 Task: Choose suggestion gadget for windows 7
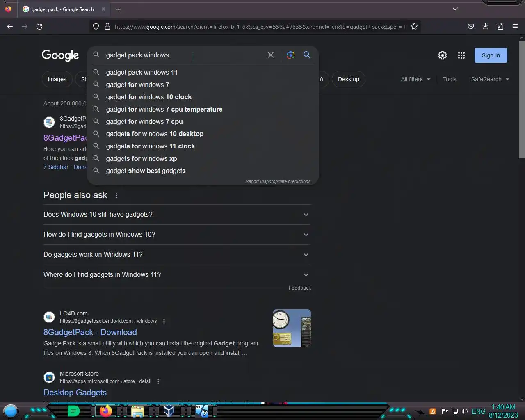203,84
